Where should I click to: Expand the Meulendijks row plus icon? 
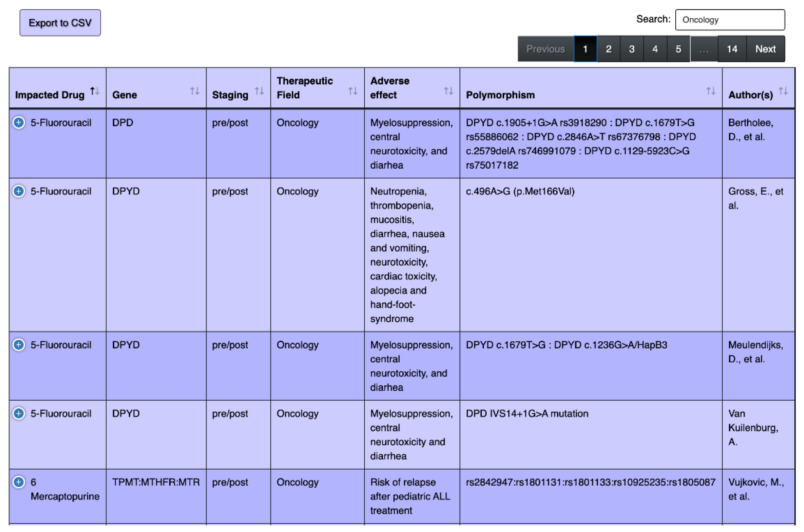click(19, 345)
